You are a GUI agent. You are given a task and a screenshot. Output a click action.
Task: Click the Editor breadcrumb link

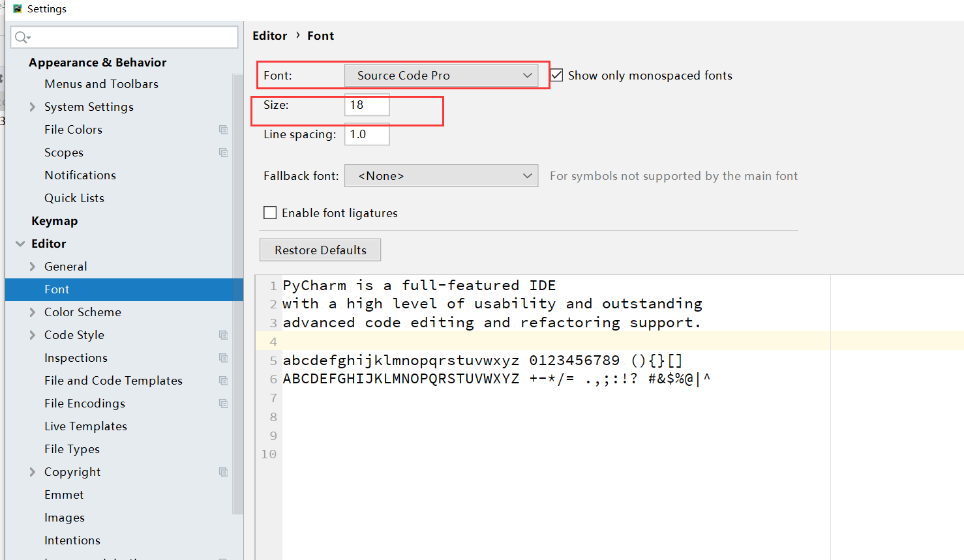click(x=269, y=36)
